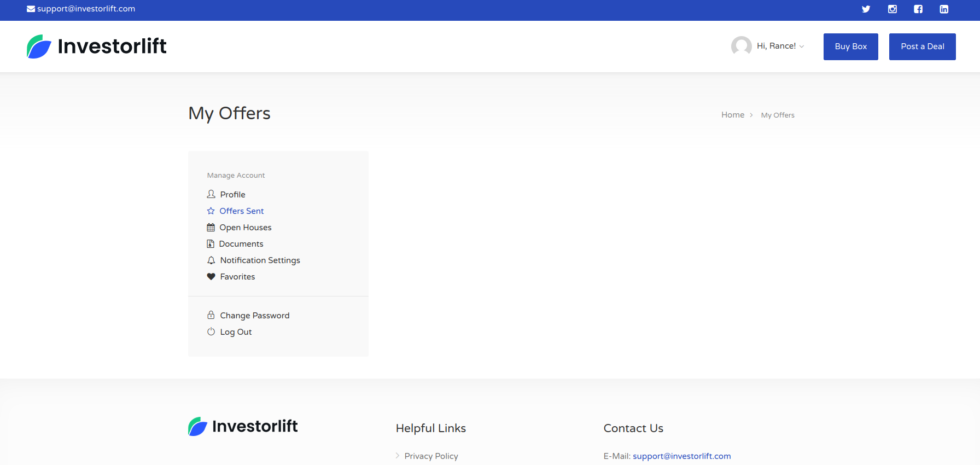980x465 pixels.
Task: Open the Instagram icon in top bar
Action: 892,9
